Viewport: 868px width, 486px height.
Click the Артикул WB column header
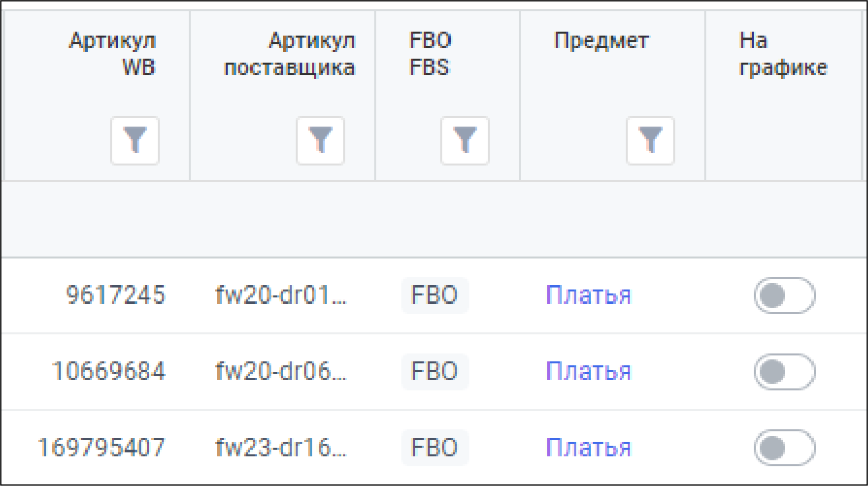(113, 54)
